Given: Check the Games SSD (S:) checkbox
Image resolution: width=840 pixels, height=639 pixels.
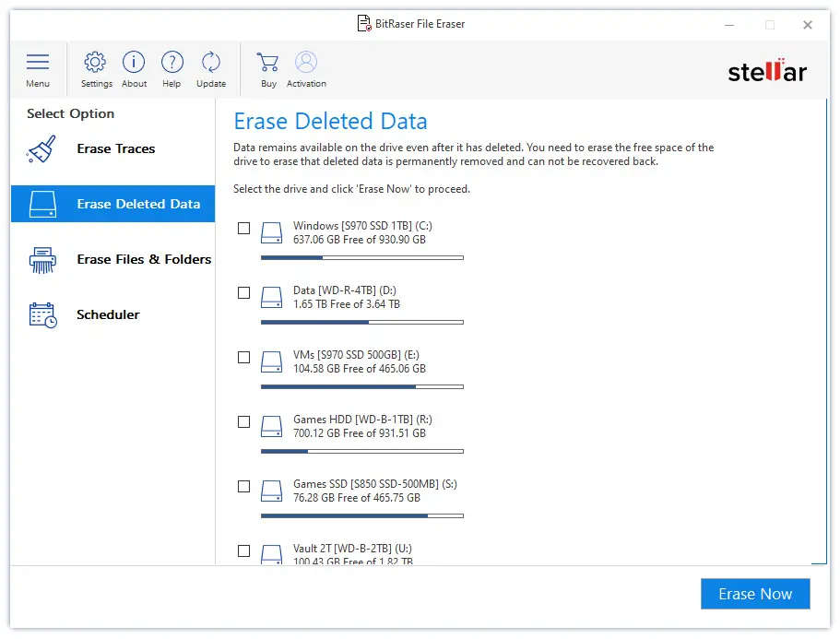Looking at the screenshot, I should 243,486.
